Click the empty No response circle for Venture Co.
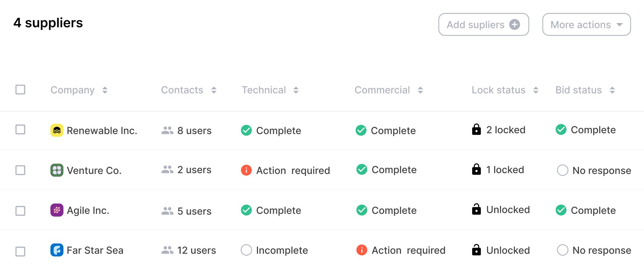 pyautogui.click(x=563, y=170)
